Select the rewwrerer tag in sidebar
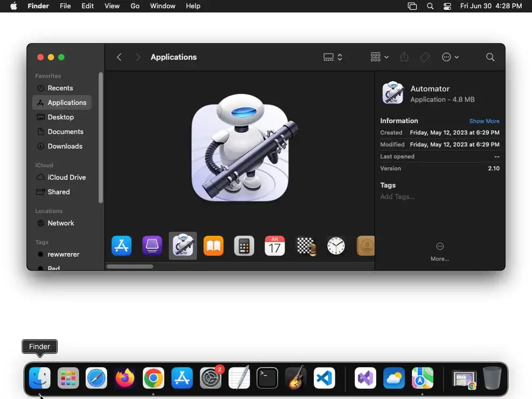The image size is (532, 399). coord(62,255)
